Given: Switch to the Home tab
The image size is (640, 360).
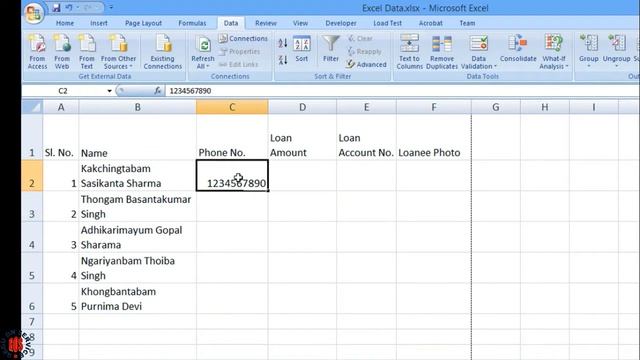Looking at the screenshot, I should point(65,23).
